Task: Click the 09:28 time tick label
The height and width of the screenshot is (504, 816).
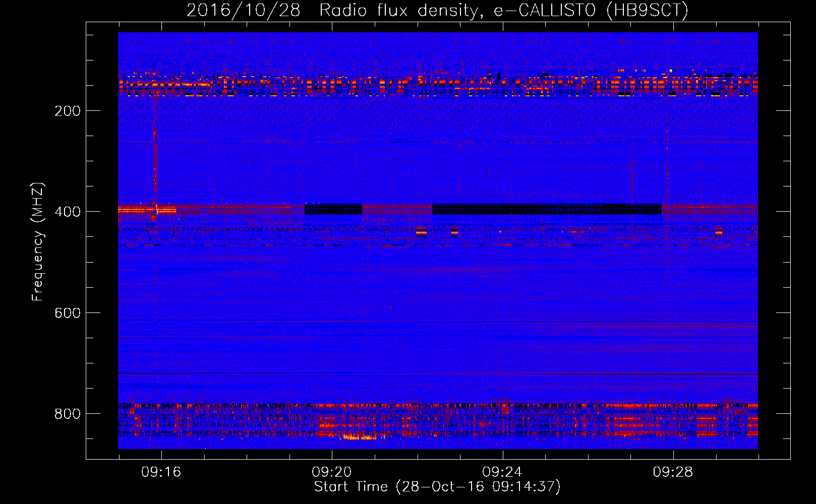Action: pyautogui.click(x=673, y=472)
